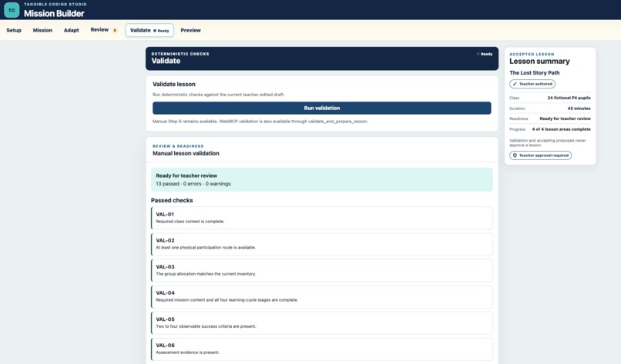Viewport: 621px width, 364px height.
Task: Click the Teacher approval required badge
Action: (540, 155)
